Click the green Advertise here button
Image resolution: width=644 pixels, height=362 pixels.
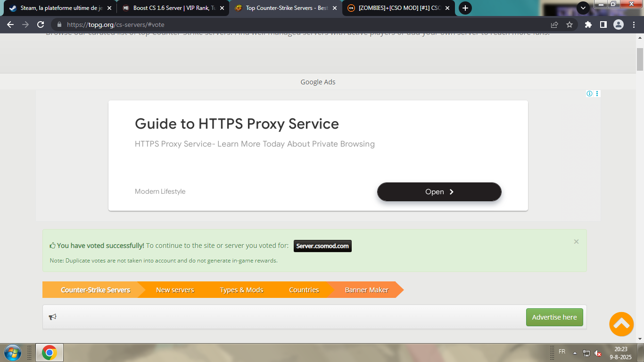point(554,317)
